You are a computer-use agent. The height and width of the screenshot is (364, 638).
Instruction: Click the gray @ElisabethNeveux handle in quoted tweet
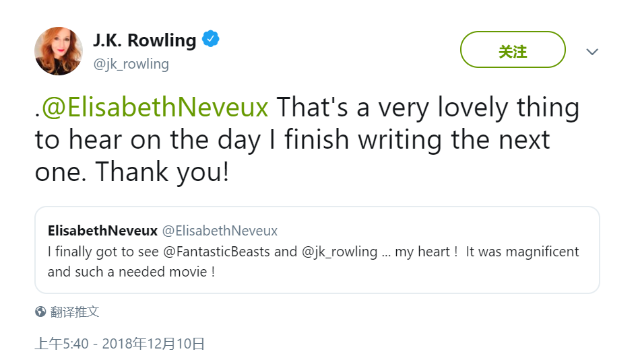(x=220, y=231)
